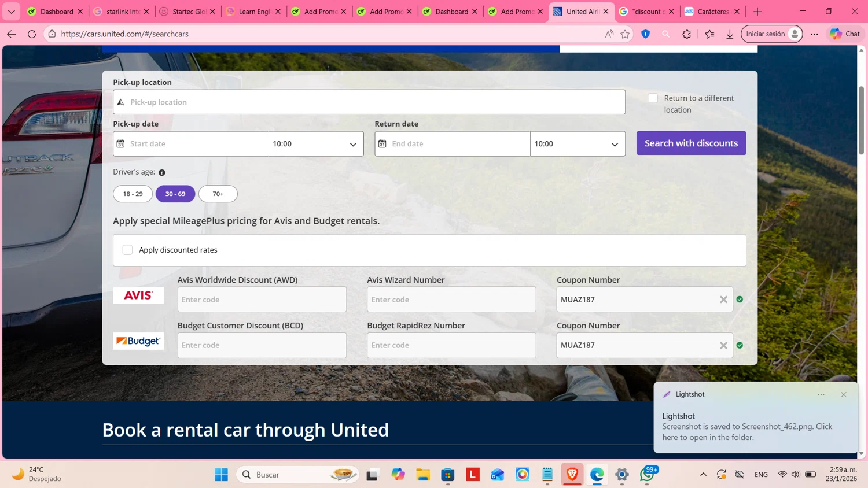The height and width of the screenshot is (488, 868).
Task: Switch to Learn Engl tab
Action: tap(253, 12)
